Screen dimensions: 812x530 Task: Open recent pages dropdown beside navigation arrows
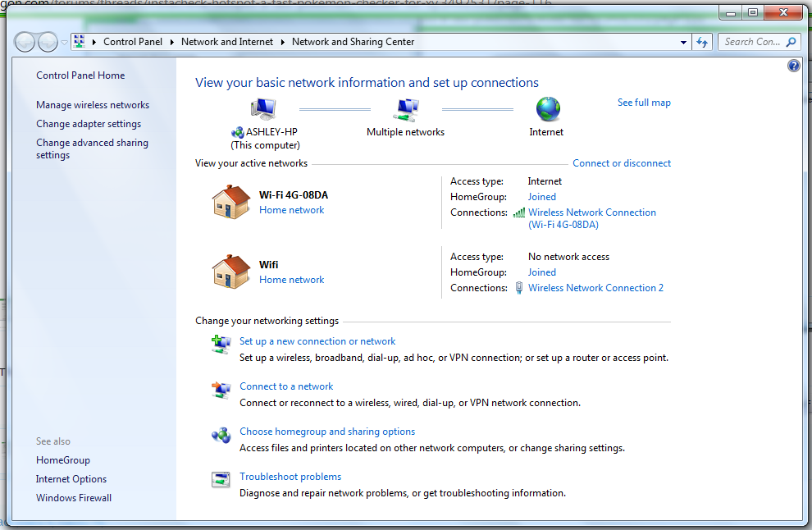tap(65, 43)
